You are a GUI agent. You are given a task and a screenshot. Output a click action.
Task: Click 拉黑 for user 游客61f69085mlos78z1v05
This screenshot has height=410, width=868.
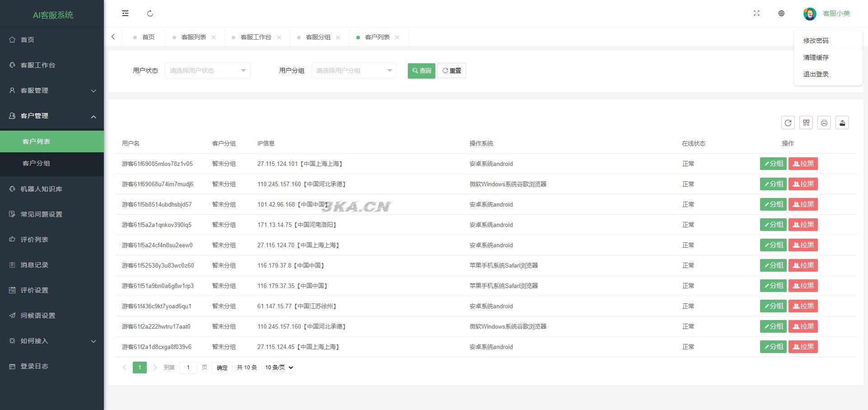click(x=803, y=164)
